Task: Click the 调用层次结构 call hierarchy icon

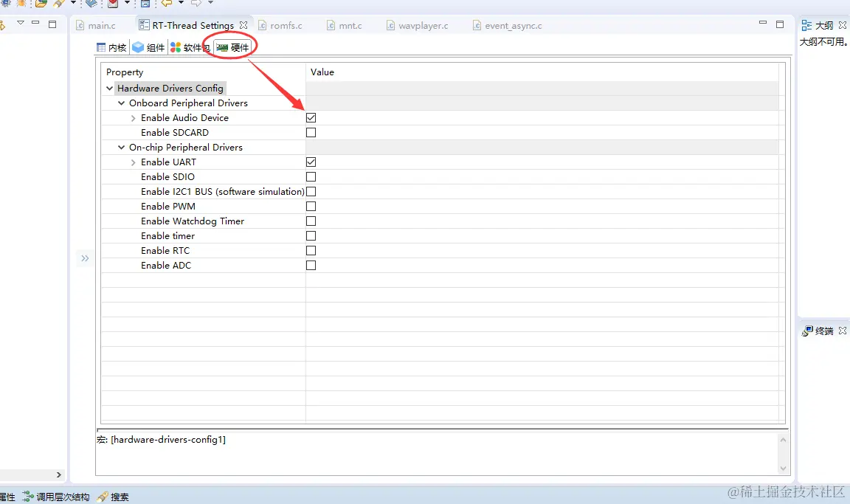Action: tap(27, 497)
